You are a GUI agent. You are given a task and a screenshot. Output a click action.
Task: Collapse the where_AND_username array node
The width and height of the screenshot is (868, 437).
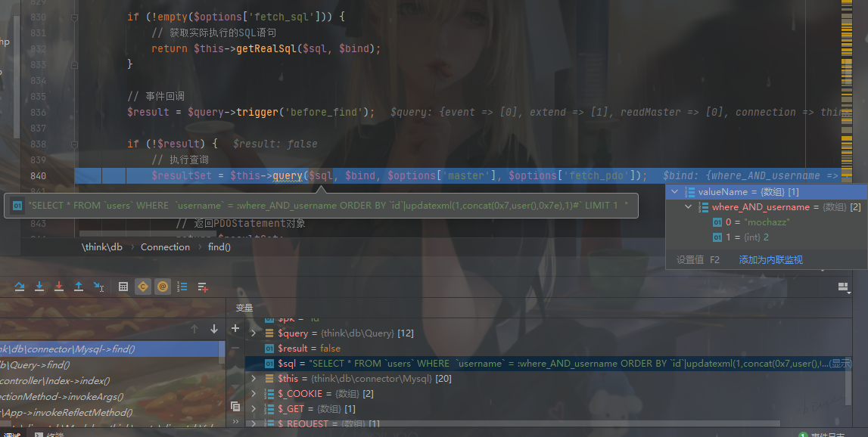click(x=688, y=207)
